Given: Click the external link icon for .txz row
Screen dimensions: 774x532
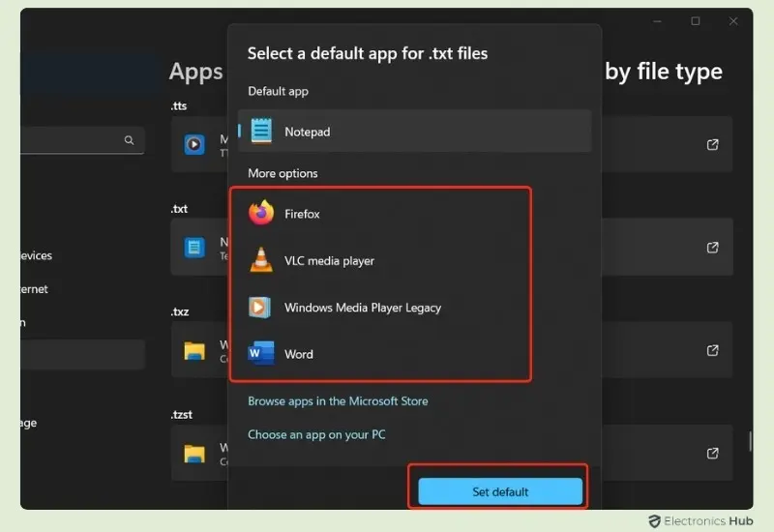Looking at the screenshot, I should pos(713,350).
